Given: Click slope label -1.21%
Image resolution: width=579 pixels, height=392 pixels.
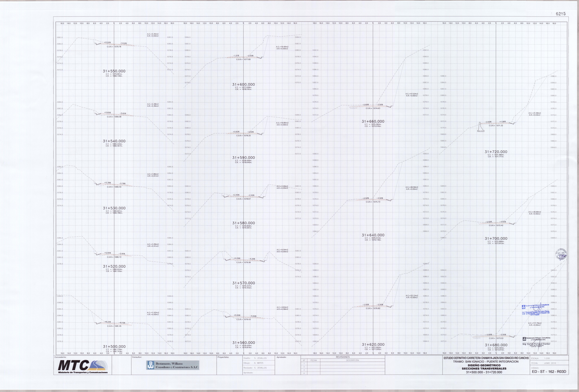Looking at the screenshot, I should 236,56.
